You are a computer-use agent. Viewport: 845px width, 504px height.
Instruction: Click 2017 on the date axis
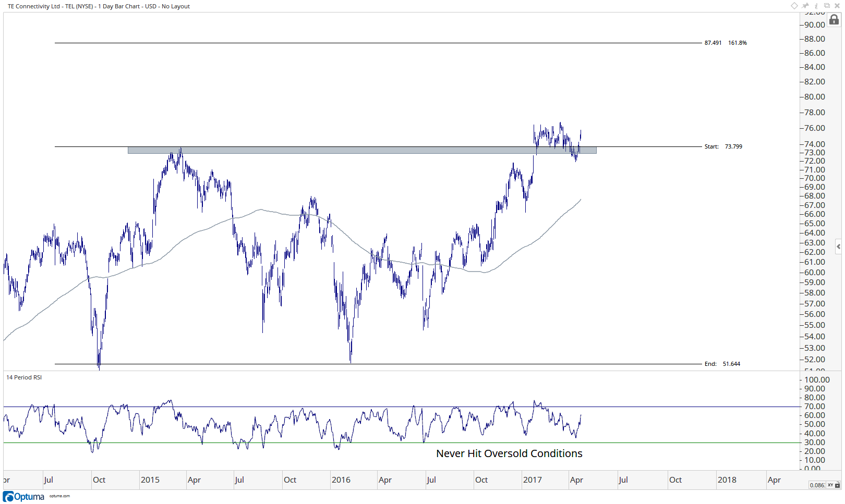(533, 480)
